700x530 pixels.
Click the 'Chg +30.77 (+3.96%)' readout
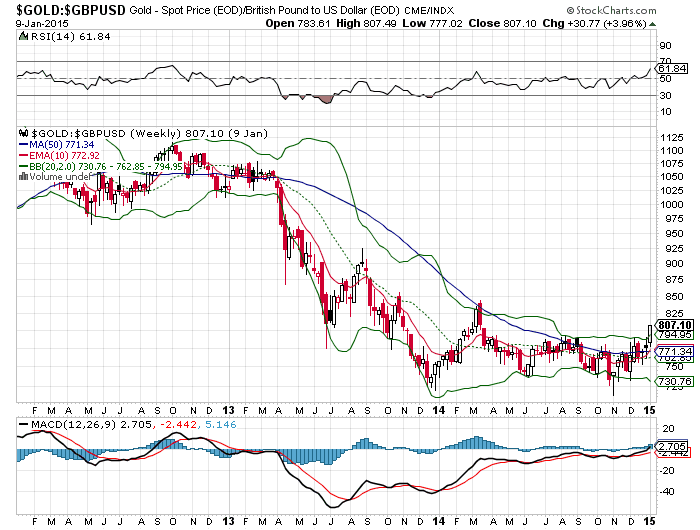click(x=594, y=23)
